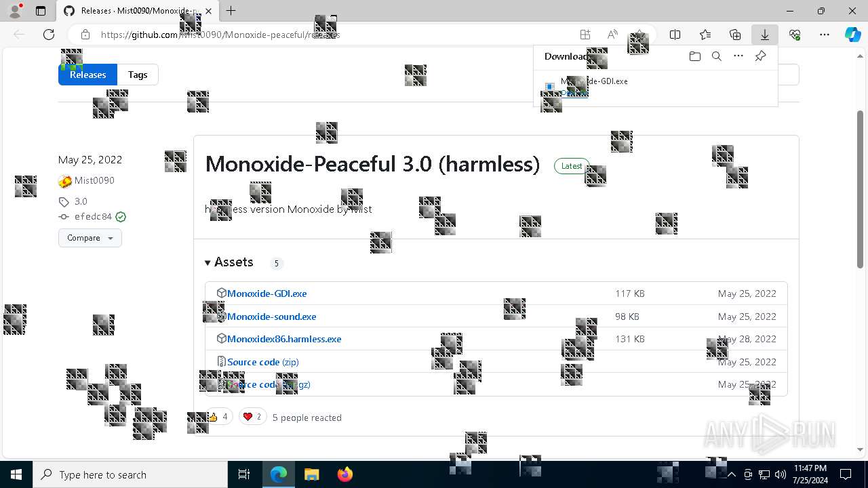View site information lock icon
The width and height of the screenshot is (868, 488).
[85, 35]
